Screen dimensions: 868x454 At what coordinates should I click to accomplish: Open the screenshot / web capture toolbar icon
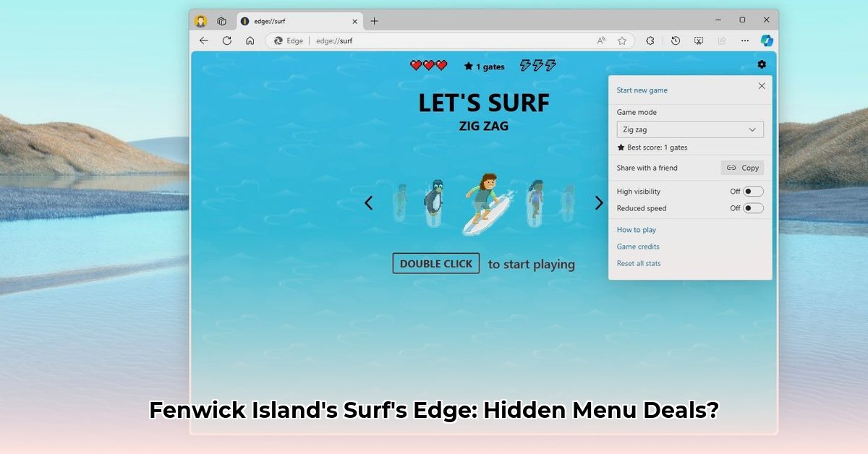click(x=698, y=40)
